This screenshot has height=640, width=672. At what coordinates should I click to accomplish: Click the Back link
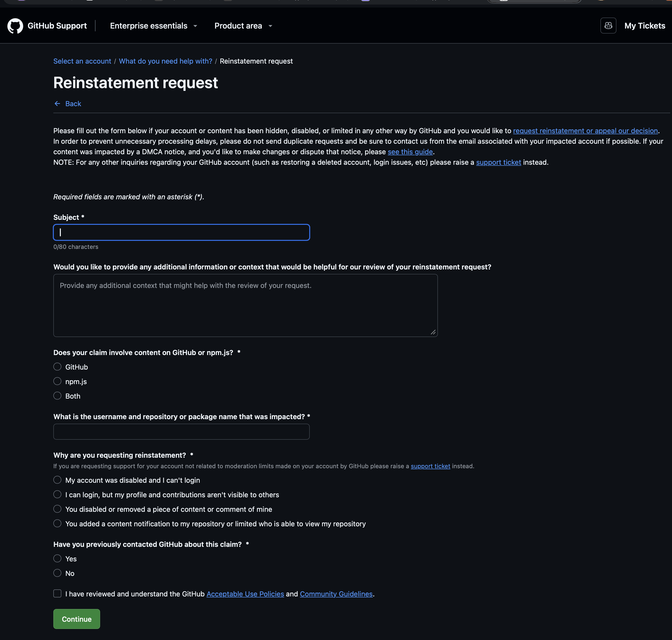click(73, 104)
